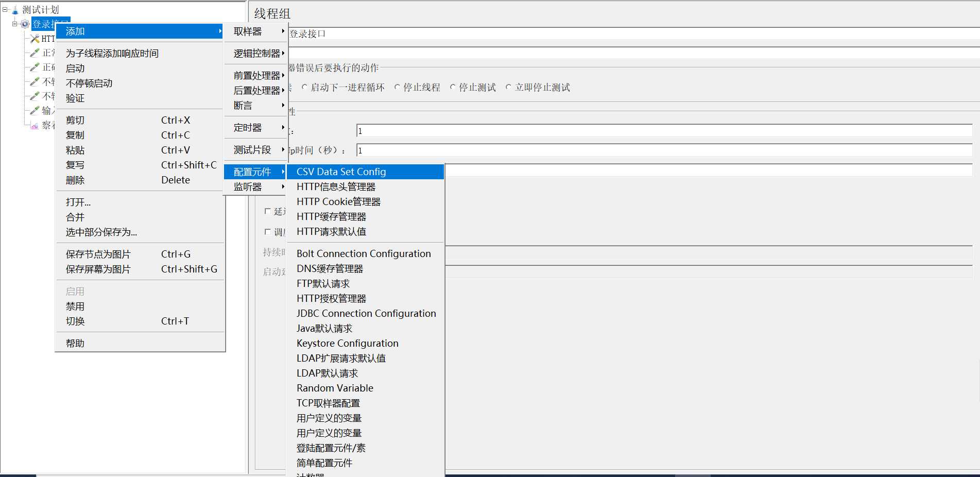Select the 停止线程 radio button
980x477 pixels.
397,88
